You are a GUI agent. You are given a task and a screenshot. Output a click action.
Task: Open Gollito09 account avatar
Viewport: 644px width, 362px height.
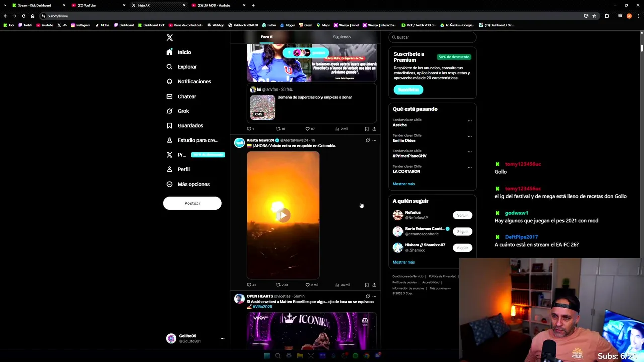pyautogui.click(x=171, y=338)
